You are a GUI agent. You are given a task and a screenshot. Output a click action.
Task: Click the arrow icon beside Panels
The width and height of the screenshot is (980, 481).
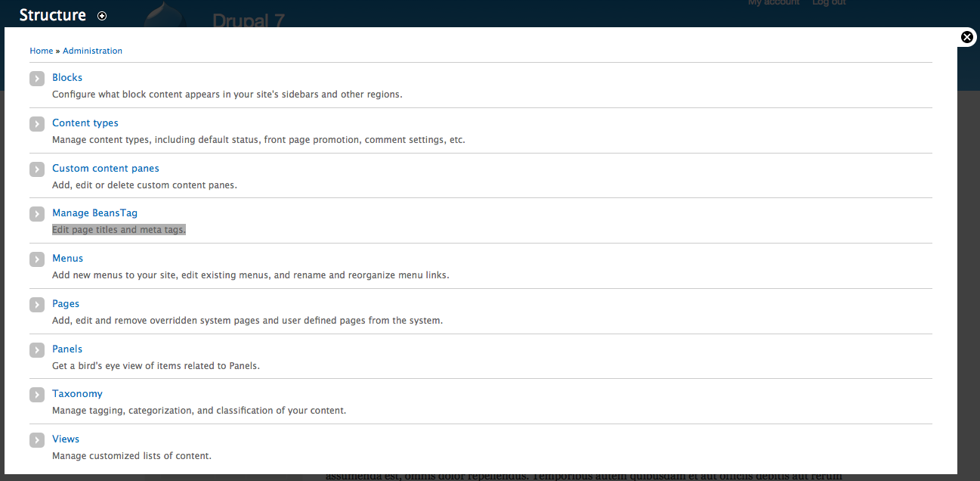pos(37,350)
